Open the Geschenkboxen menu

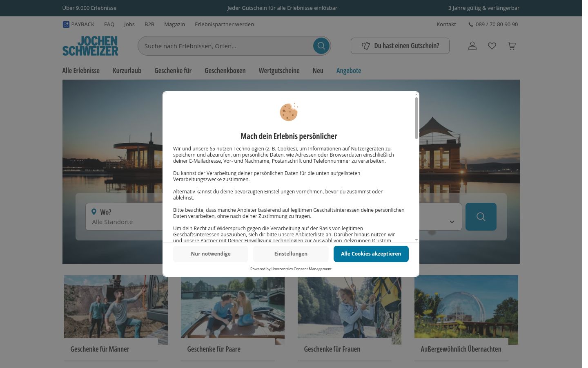(225, 71)
